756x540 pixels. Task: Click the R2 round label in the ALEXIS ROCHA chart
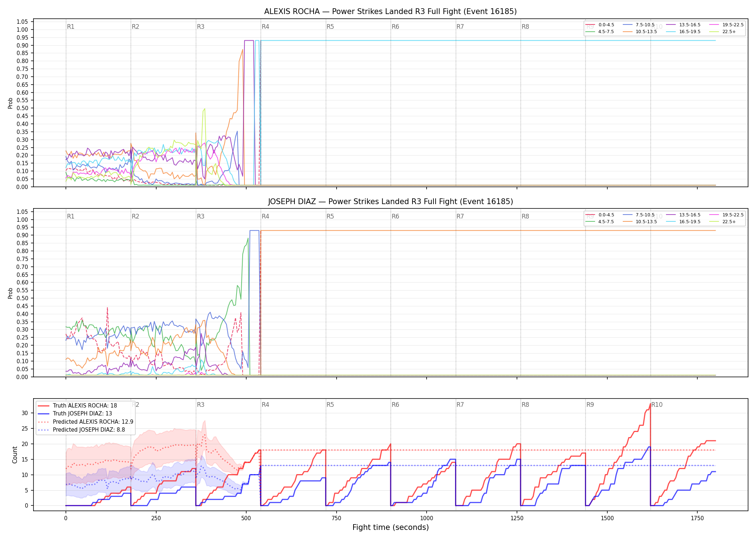point(135,27)
